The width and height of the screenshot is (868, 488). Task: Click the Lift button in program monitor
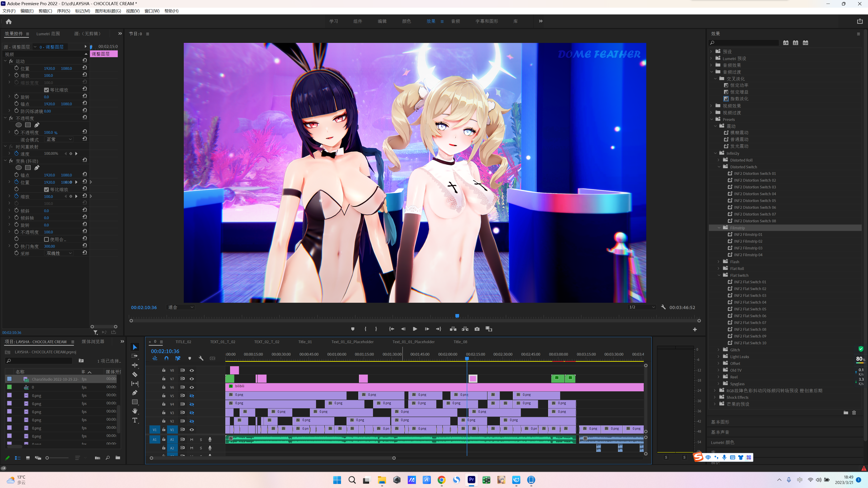point(453,329)
